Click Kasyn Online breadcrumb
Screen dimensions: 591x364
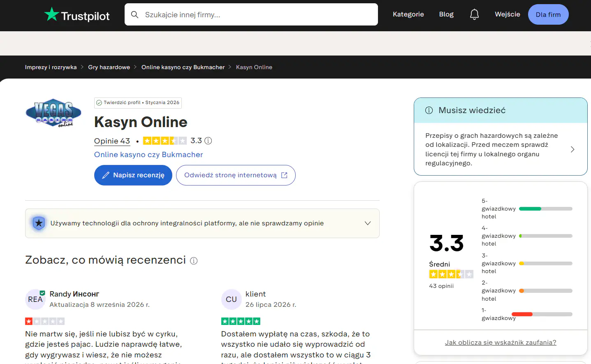(254, 67)
